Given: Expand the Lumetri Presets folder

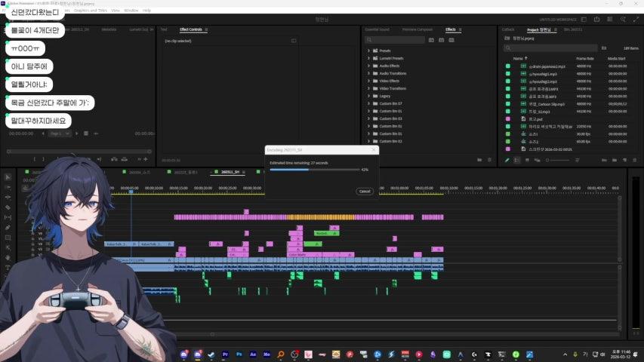Looking at the screenshot, I should point(368,58).
